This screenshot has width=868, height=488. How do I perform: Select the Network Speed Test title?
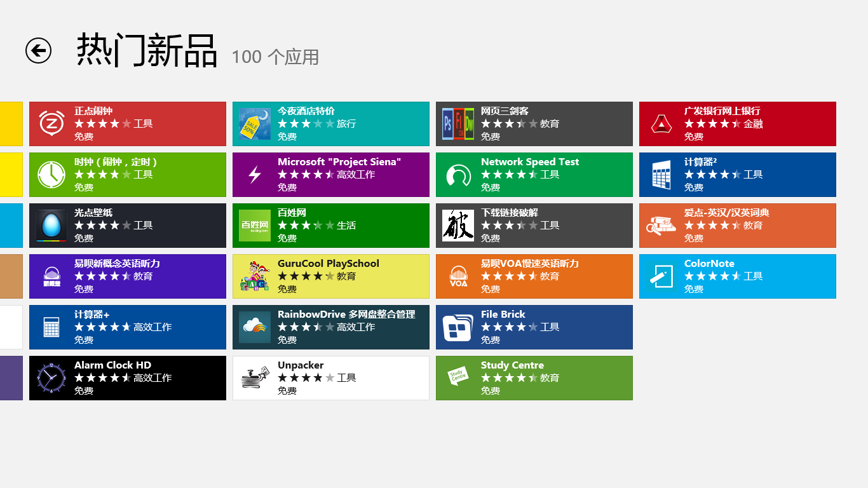(530, 162)
